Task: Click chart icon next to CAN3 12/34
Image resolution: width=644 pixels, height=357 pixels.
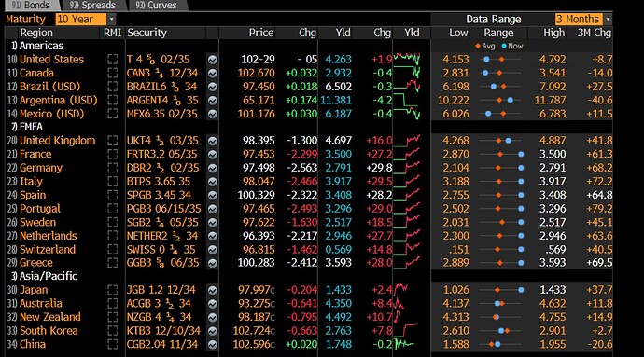Action: coord(213,73)
